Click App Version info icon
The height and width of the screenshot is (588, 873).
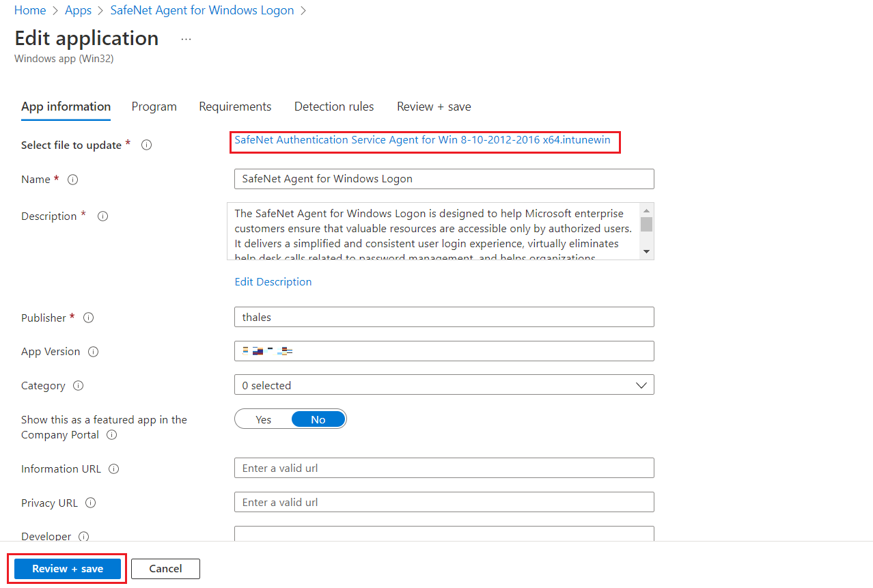(94, 352)
